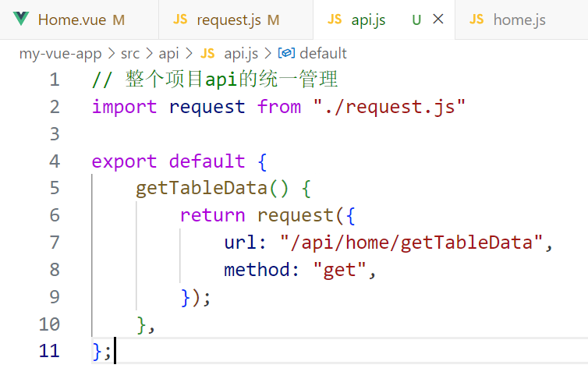Click the Chinese comment on line 1

click(215, 80)
